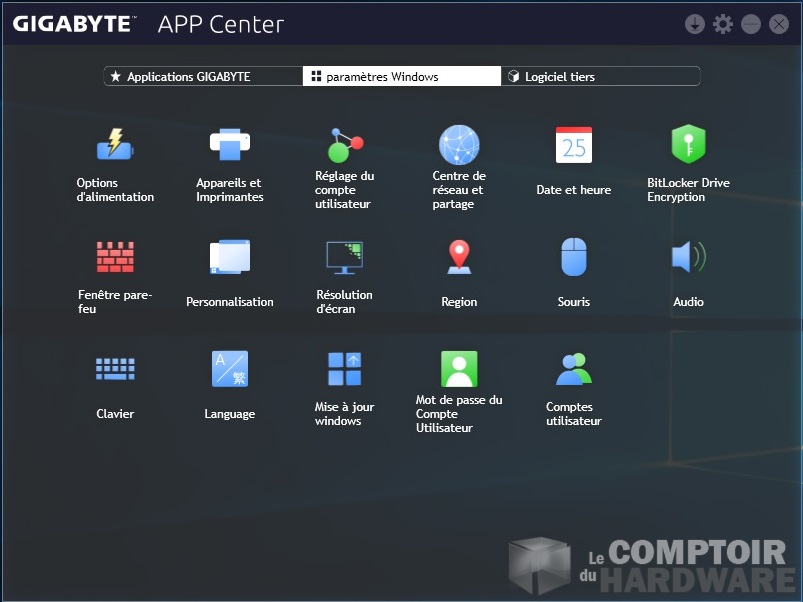The width and height of the screenshot is (803, 602).
Task: Open Résolution d'écran settings
Action: click(344, 257)
